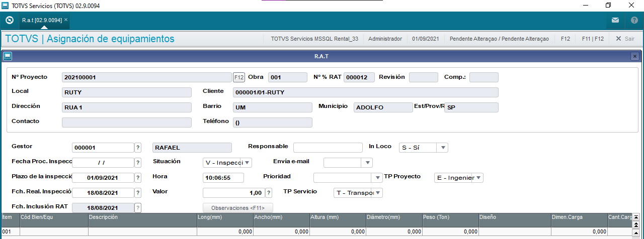Expand the In Loco dropdown

pos(443,148)
